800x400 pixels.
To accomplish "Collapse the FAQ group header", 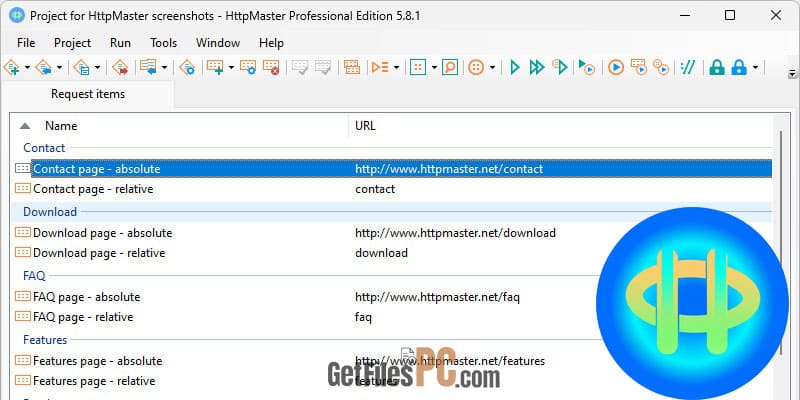I will 34,276.
